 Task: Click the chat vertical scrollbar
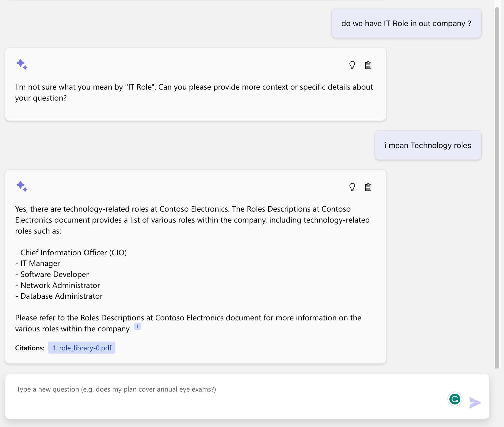497,188
